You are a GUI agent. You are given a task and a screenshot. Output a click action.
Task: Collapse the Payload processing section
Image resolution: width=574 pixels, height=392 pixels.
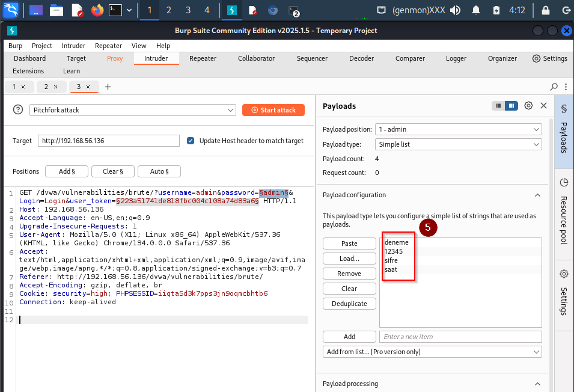coord(537,384)
